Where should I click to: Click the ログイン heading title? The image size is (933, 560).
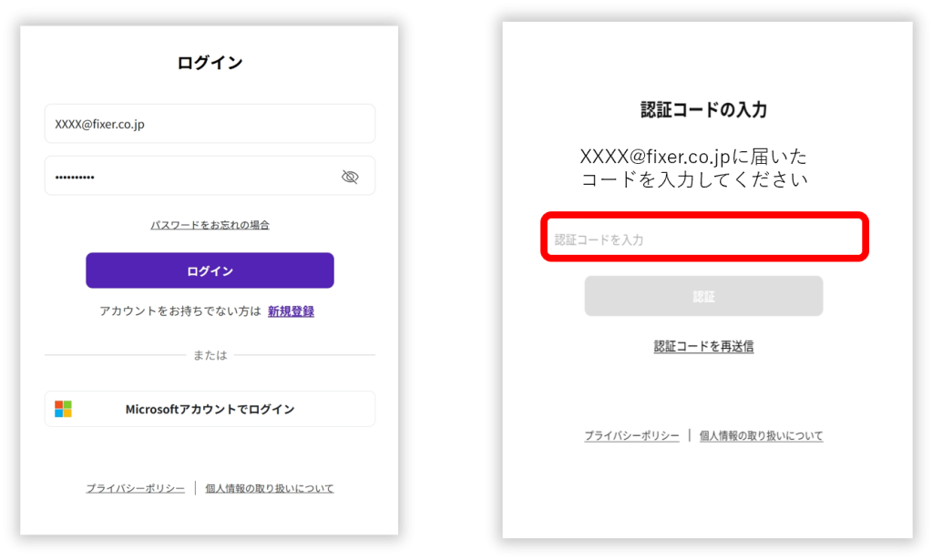[x=210, y=63]
